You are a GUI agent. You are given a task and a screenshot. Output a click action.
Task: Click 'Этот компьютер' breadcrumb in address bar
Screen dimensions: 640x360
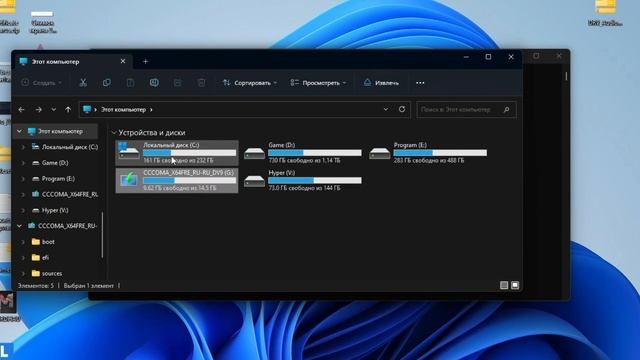coord(123,109)
